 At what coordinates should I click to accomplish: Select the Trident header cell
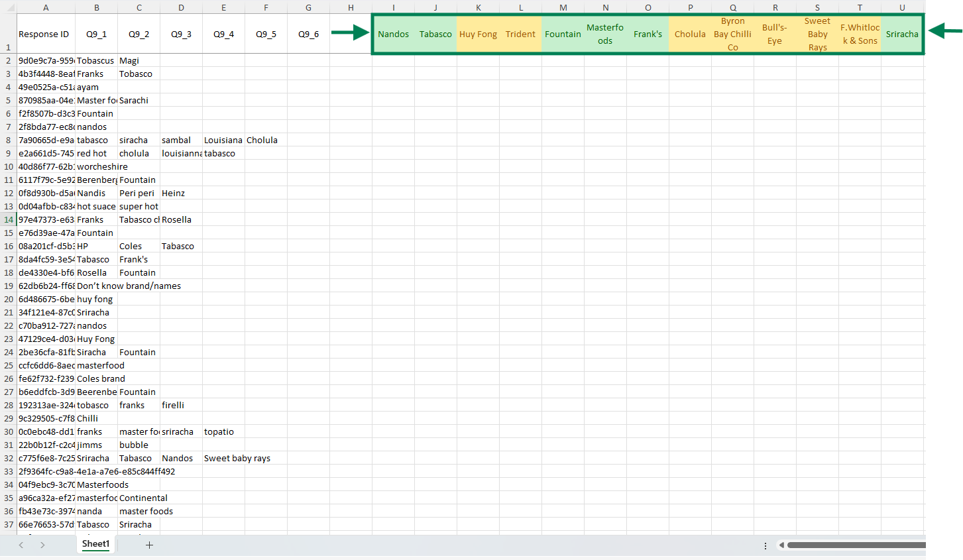coord(520,34)
